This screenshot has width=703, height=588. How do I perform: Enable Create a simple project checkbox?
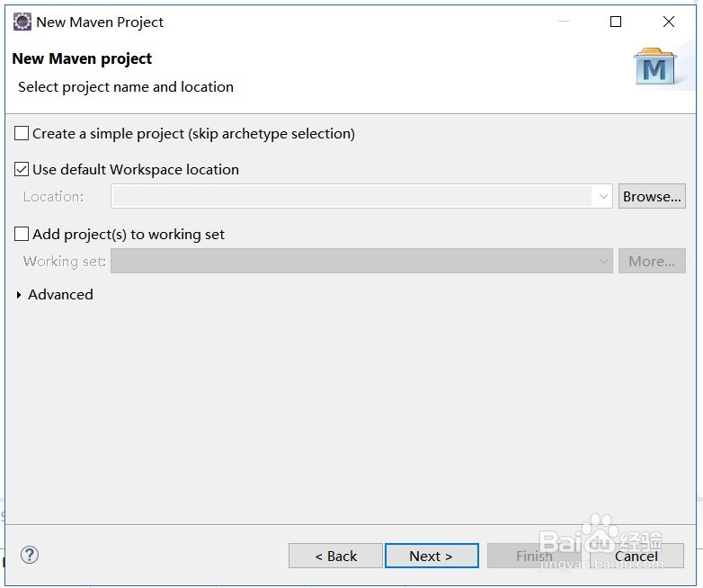(x=22, y=134)
